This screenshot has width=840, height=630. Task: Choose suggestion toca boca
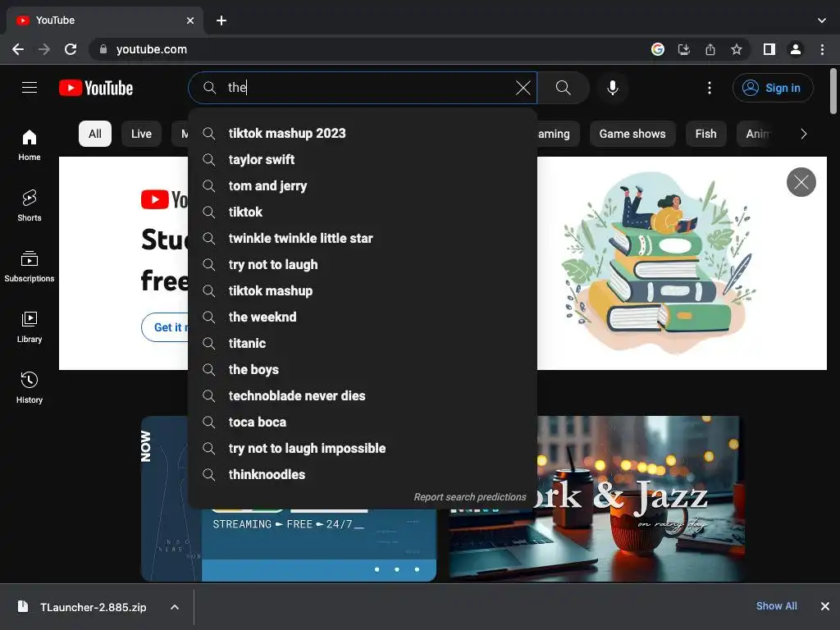(x=362, y=422)
